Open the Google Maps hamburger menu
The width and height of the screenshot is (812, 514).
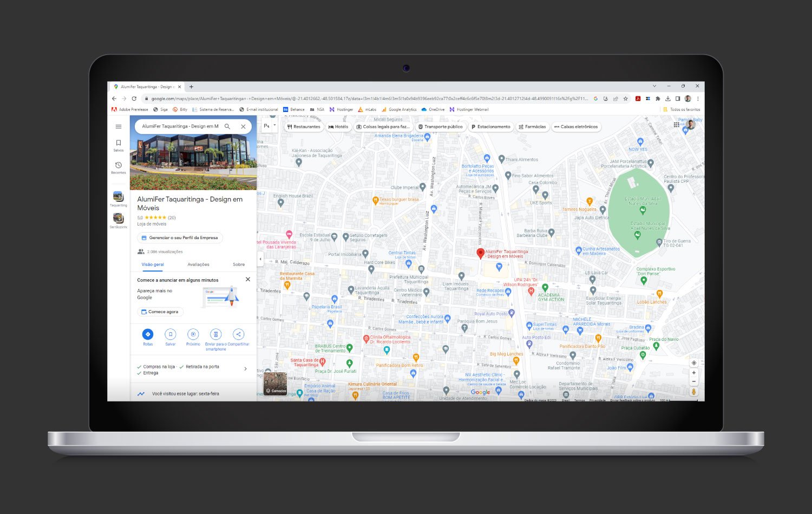click(119, 127)
